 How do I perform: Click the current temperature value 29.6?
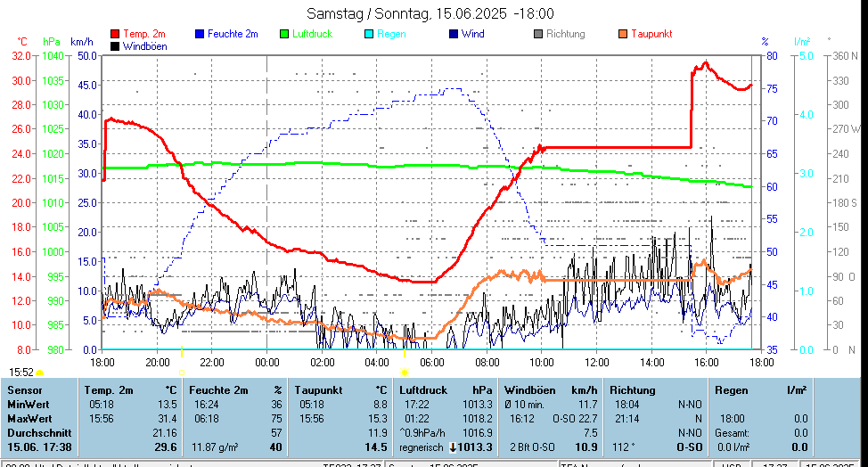(x=166, y=447)
